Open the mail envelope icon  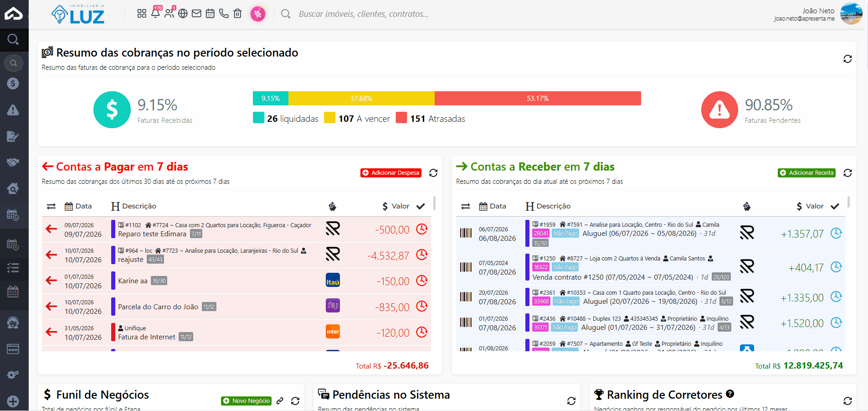(x=196, y=13)
